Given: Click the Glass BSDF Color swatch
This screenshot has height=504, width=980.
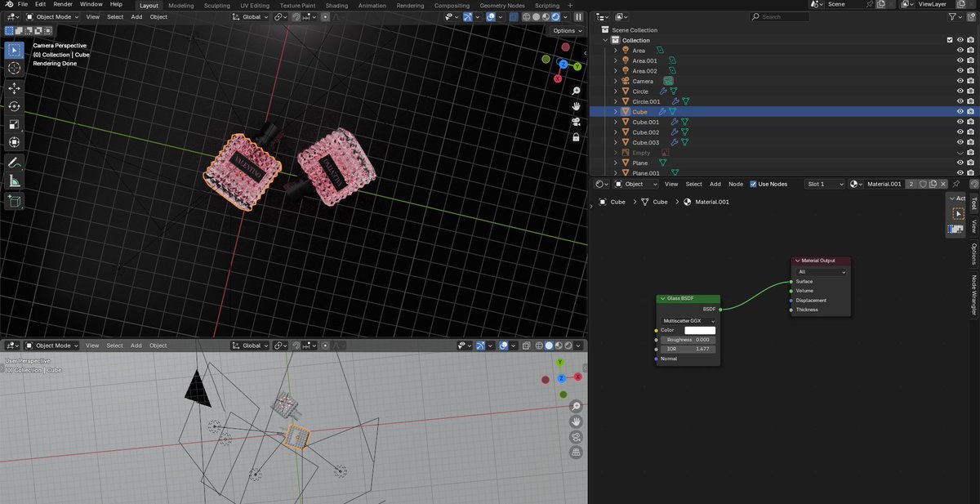Looking at the screenshot, I should [x=700, y=330].
